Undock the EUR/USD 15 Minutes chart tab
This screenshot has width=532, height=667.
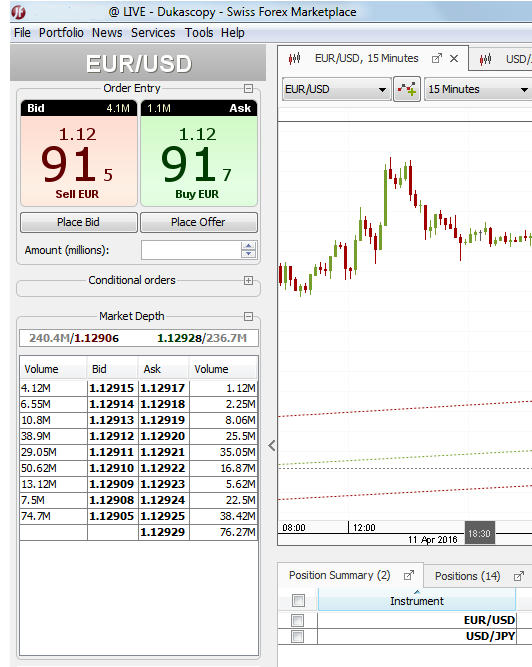point(437,59)
